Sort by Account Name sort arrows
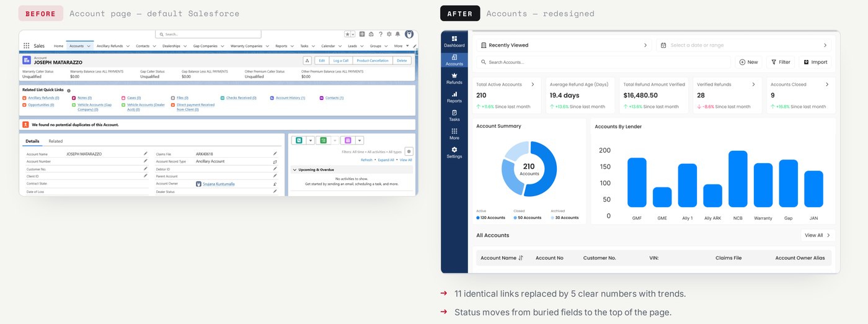868x324 pixels. pyautogui.click(x=521, y=258)
